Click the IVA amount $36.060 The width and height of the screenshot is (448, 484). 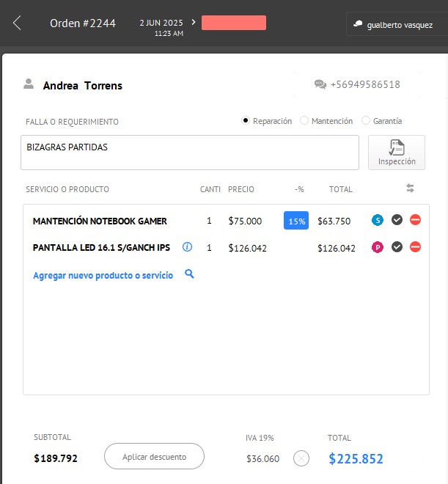click(263, 458)
